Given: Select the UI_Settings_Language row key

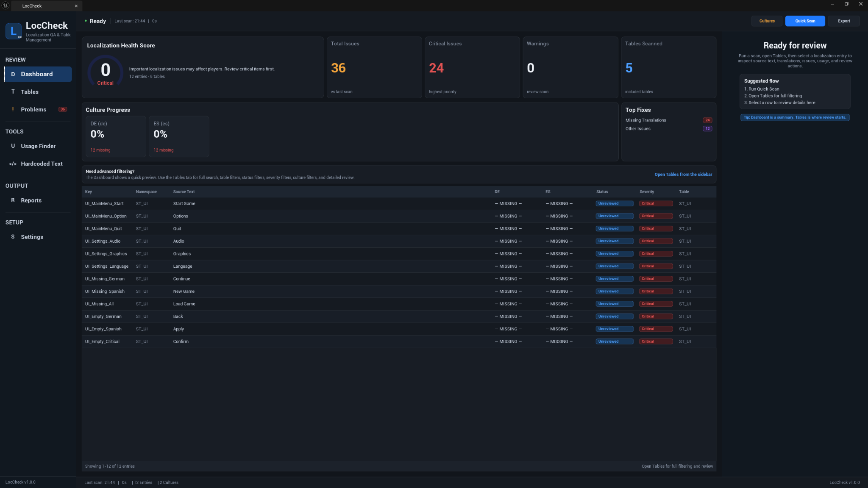Looking at the screenshot, I should click(107, 266).
